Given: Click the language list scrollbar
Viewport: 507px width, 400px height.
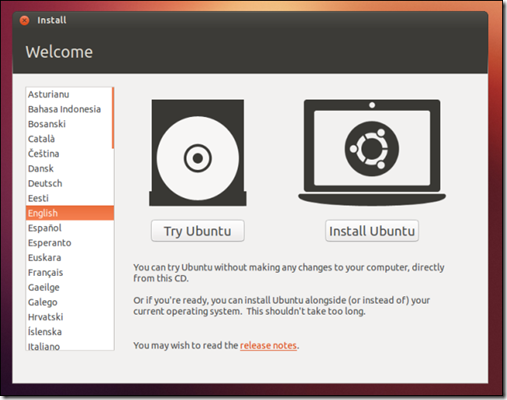Looking at the screenshot, I should click(113, 118).
